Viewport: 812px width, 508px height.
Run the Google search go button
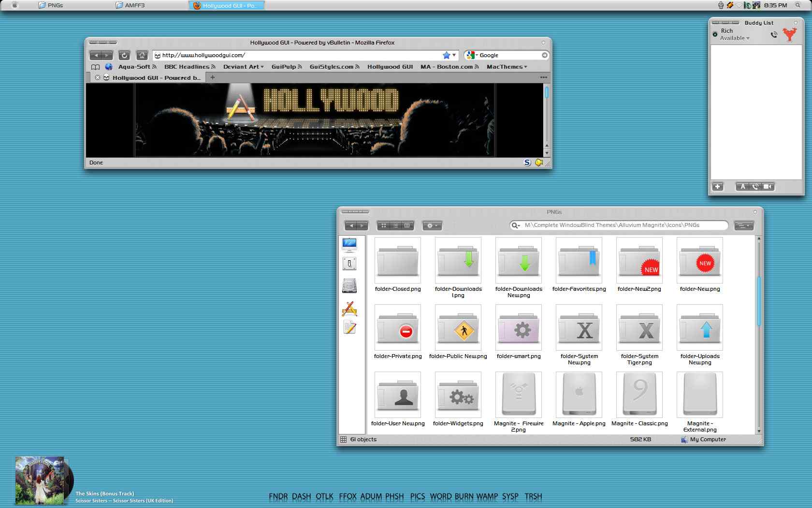545,55
